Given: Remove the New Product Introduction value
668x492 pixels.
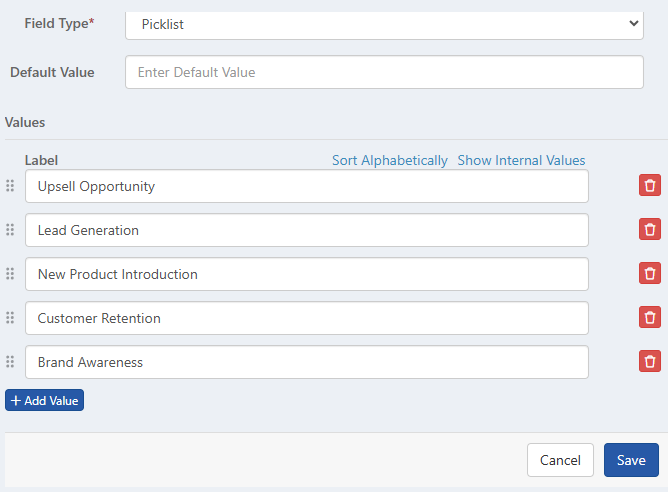Looking at the screenshot, I should 650,274.
